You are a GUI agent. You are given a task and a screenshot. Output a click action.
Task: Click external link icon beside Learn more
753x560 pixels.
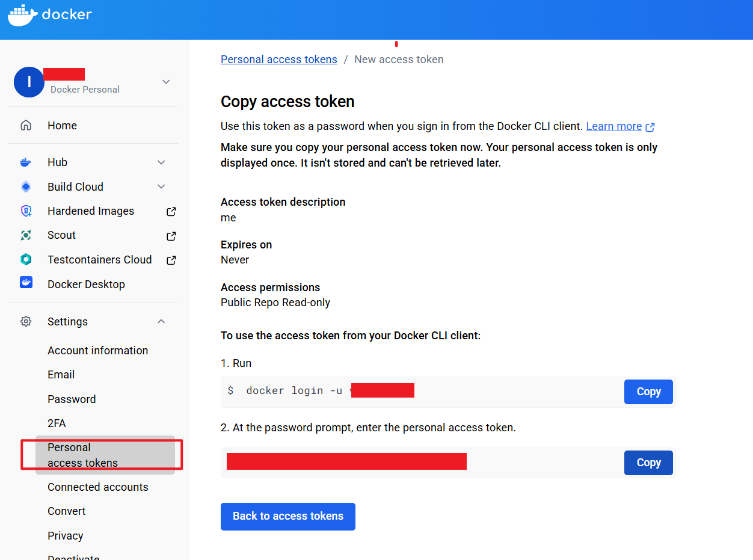650,127
